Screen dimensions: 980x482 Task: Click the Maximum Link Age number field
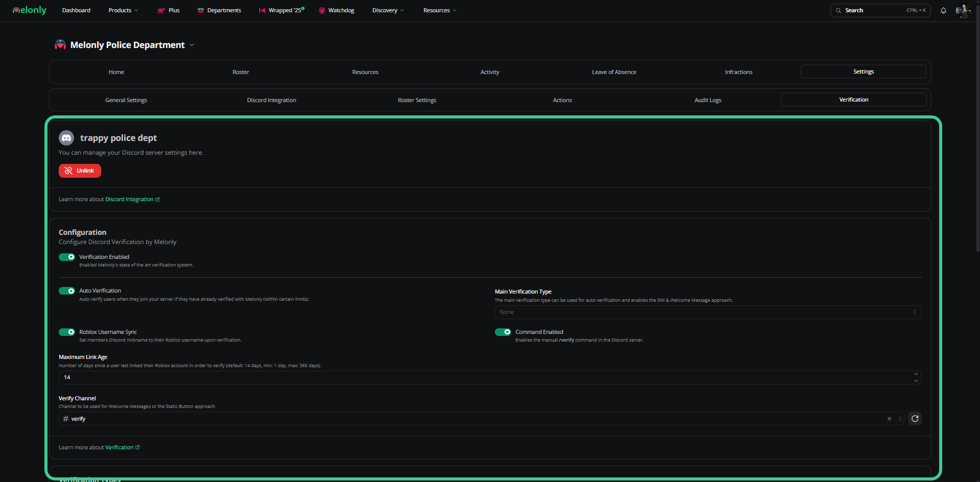coord(490,377)
